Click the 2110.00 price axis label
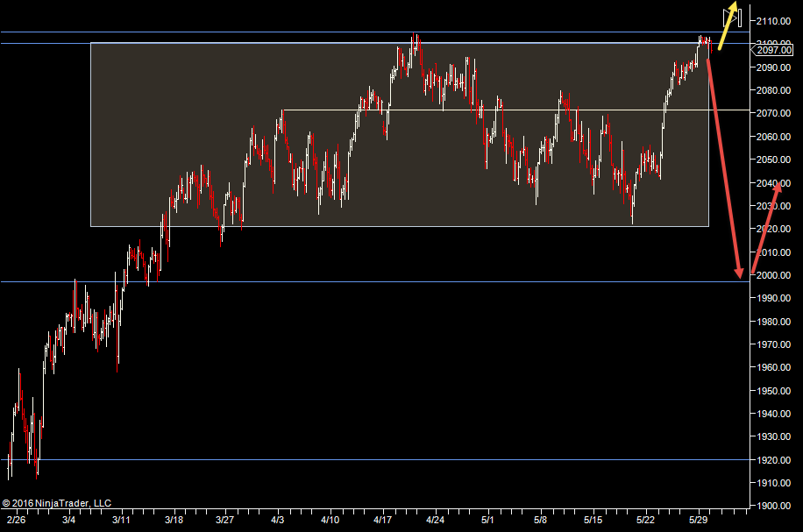Screen dimensions: 803x532 click(777, 21)
